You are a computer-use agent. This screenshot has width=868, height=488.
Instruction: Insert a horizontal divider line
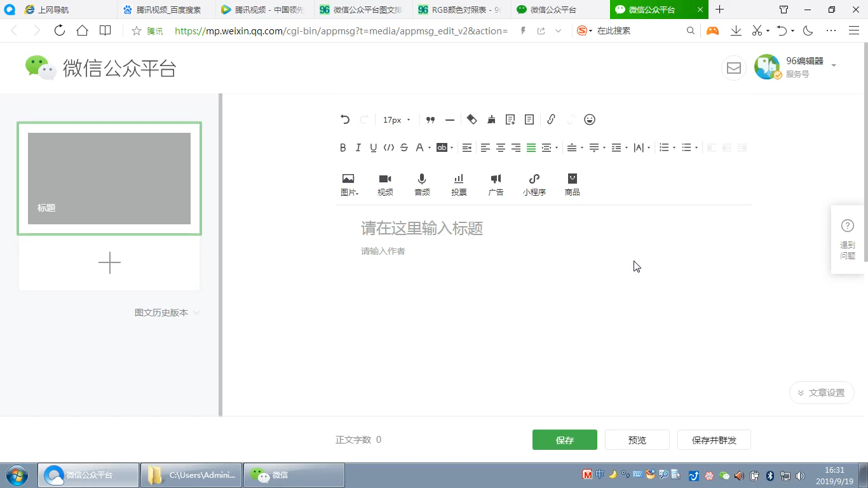pos(450,119)
